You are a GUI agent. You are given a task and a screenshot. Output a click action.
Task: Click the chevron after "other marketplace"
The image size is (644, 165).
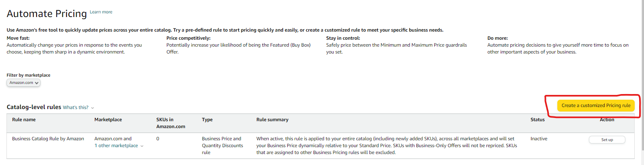pos(142,146)
